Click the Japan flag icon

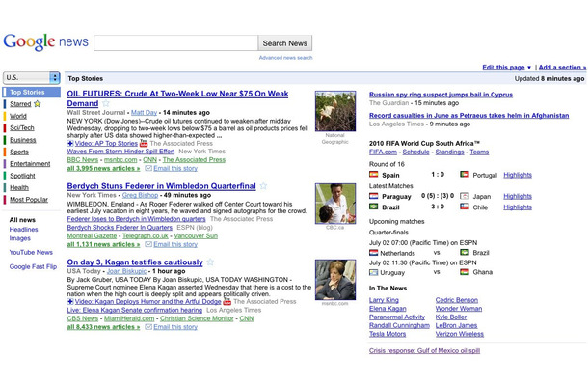click(x=465, y=196)
